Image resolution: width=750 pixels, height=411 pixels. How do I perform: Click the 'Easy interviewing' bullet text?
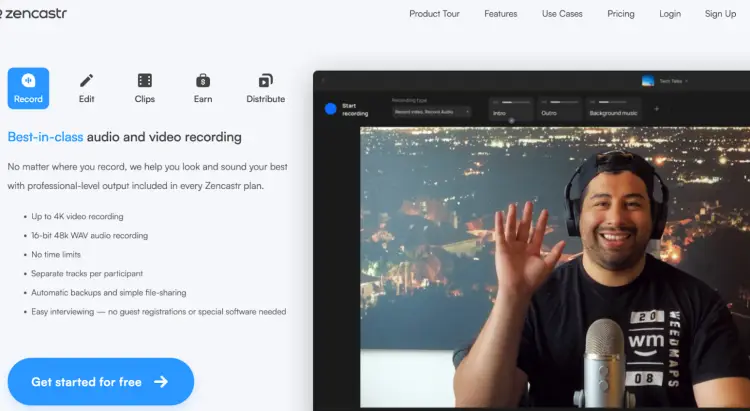[158, 312]
